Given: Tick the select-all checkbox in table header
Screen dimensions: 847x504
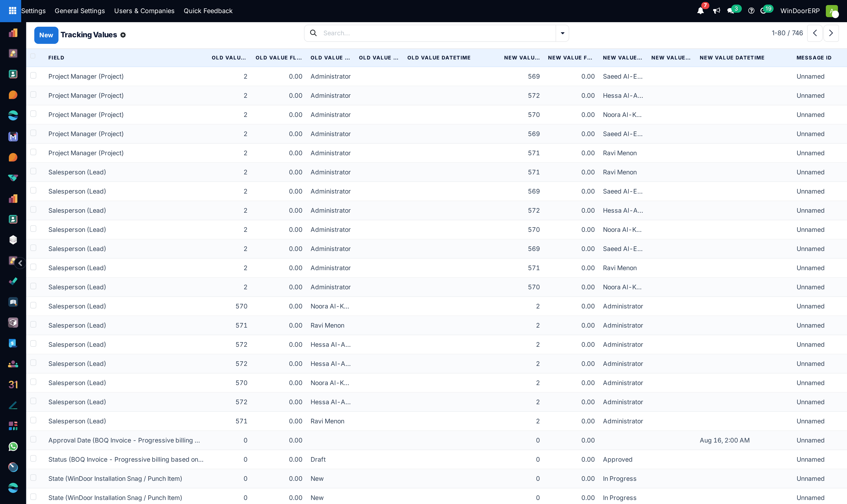Looking at the screenshot, I should 33,56.
